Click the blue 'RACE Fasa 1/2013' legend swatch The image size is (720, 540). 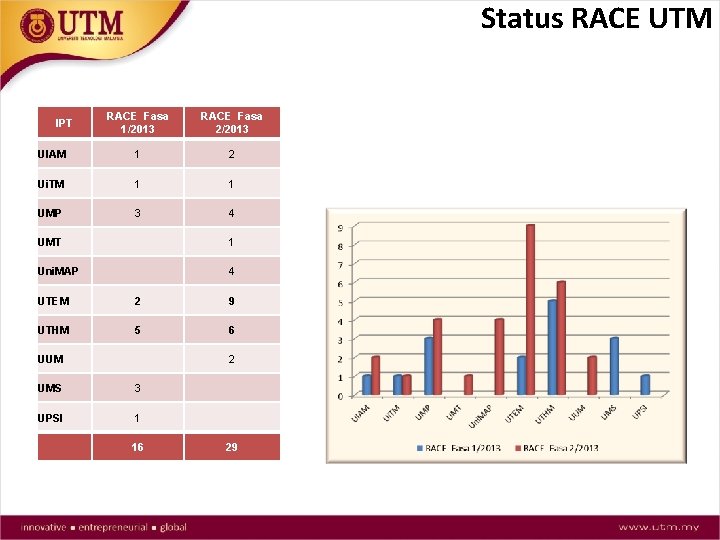(420, 448)
